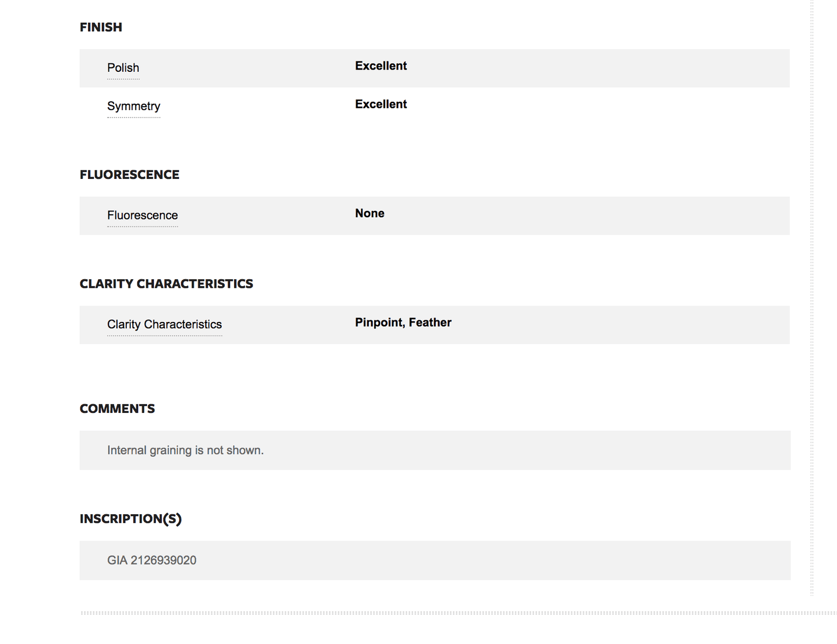This screenshot has width=837, height=644.
Task: Click the Excellent value for Polish
Action: coord(381,66)
